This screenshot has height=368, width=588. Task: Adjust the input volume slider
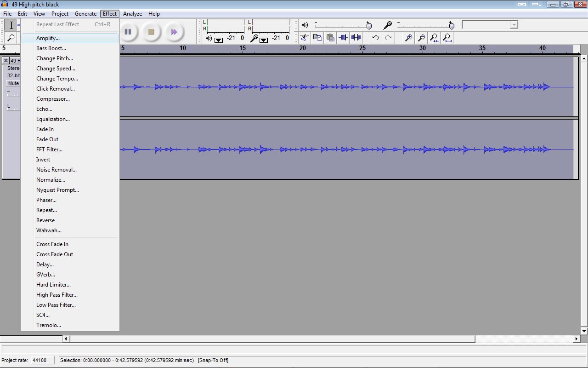(x=426, y=25)
